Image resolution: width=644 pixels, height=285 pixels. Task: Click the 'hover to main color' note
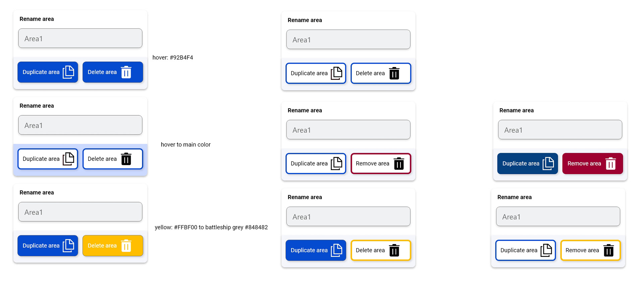[185, 145]
